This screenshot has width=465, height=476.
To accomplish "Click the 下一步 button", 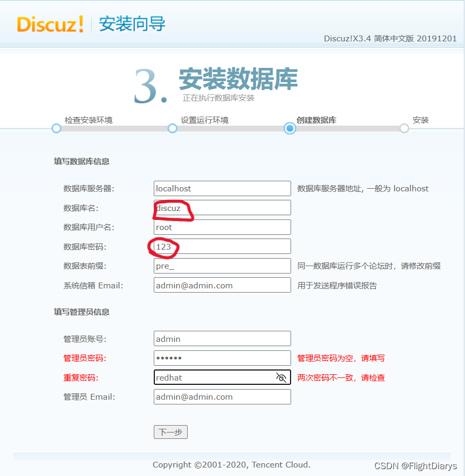I will coord(170,432).
